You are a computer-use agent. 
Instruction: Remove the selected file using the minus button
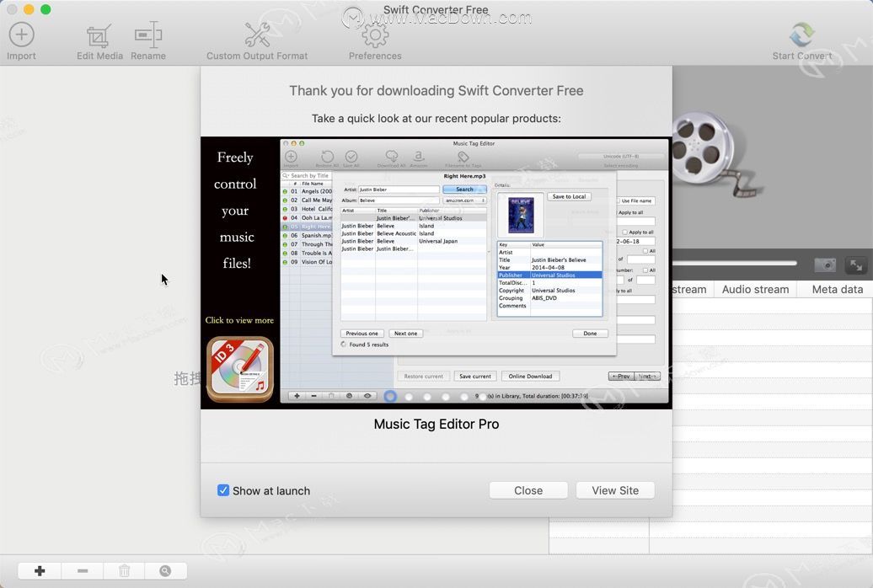[83, 571]
